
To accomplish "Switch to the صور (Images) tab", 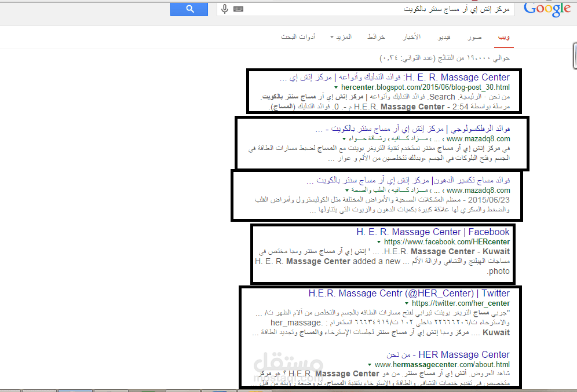I will [x=474, y=37].
